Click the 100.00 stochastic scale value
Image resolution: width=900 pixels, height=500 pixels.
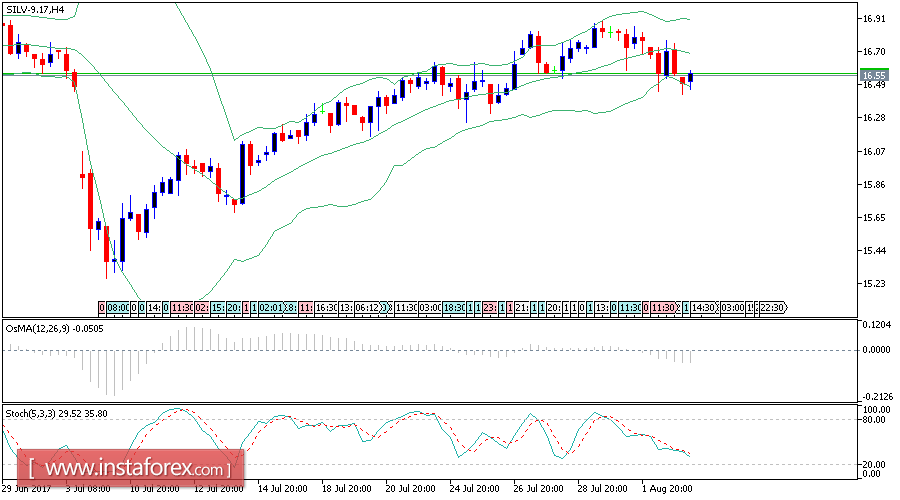pyautogui.click(x=876, y=410)
